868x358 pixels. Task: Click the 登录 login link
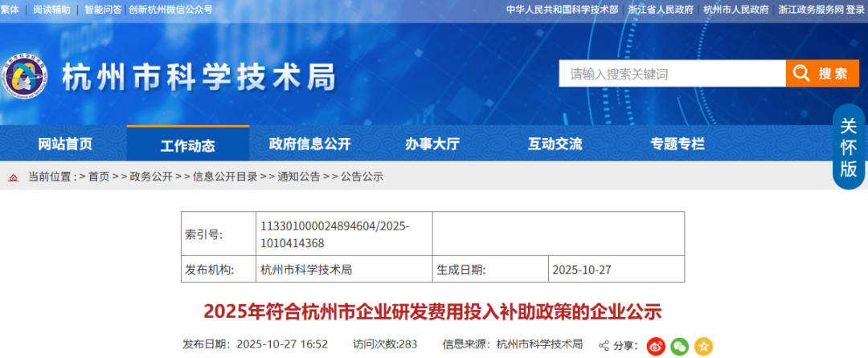855,10
